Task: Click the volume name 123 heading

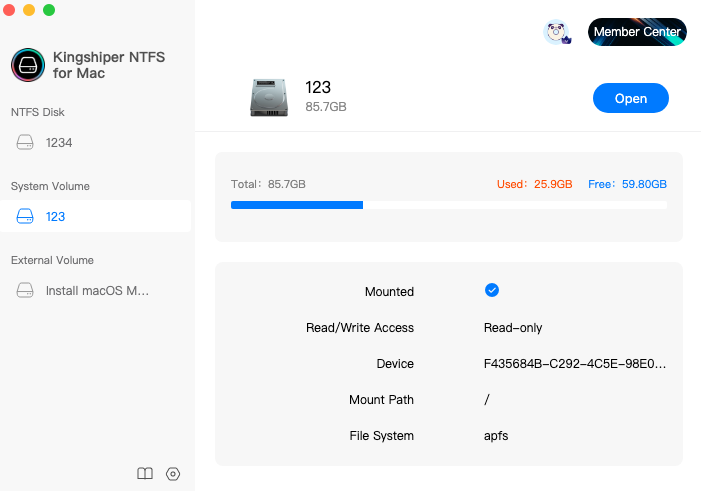Action: 318,87
